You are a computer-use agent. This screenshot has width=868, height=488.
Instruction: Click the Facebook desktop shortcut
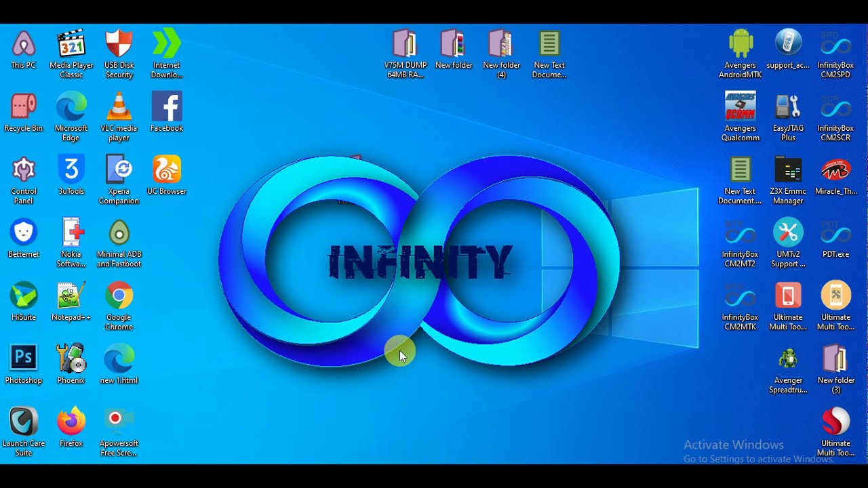click(x=166, y=113)
